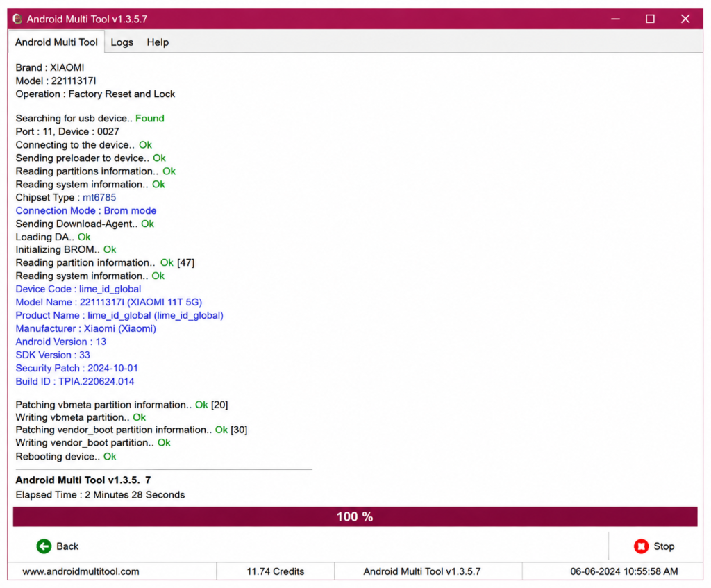Viewport: 711px width, 588px height.
Task: Click Model Name XIAOMI 11T 5G line
Action: pyautogui.click(x=109, y=302)
